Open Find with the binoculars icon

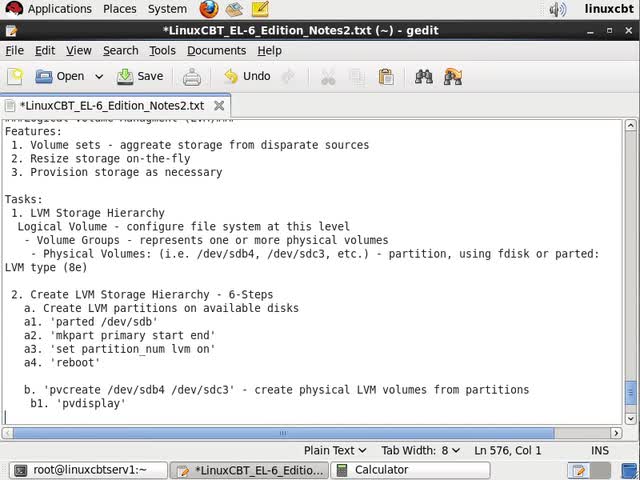pyautogui.click(x=424, y=76)
